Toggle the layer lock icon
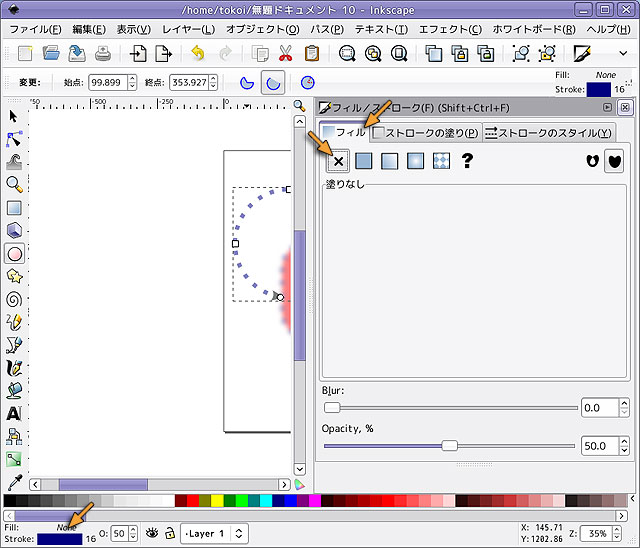Screen dimensions: 640x548 tap(170, 533)
